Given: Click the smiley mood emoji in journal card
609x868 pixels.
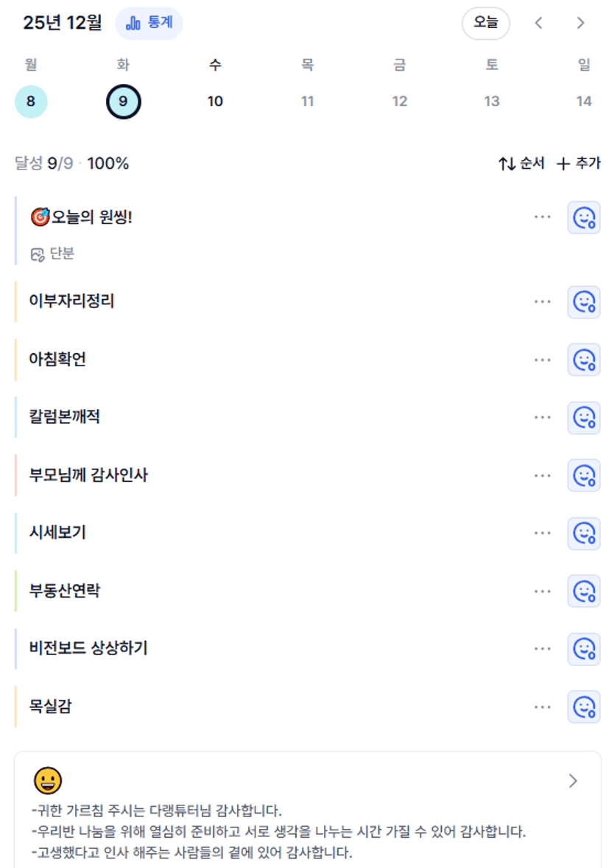Looking at the screenshot, I should (48, 780).
